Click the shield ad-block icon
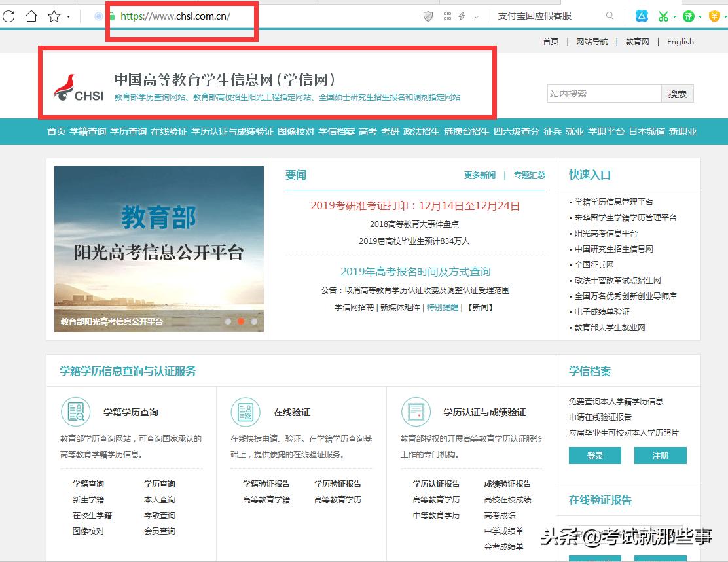The width and height of the screenshot is (728, 562). [x=428, y=16]
